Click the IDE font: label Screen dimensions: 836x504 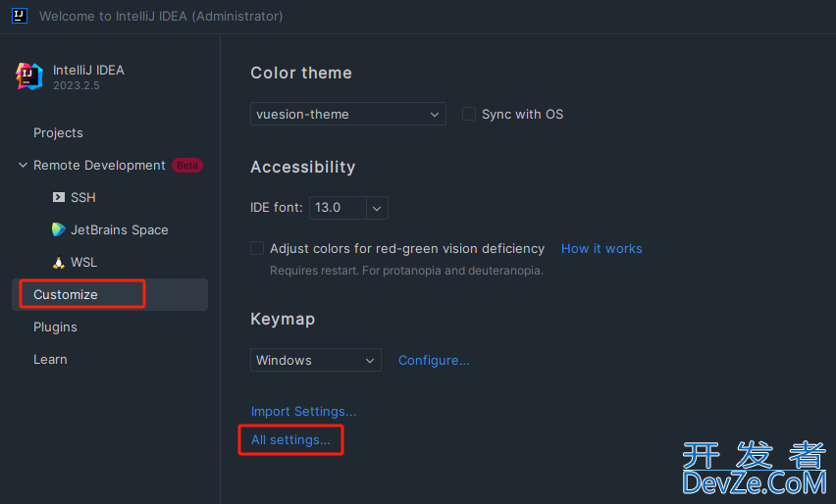pos(276,208)
